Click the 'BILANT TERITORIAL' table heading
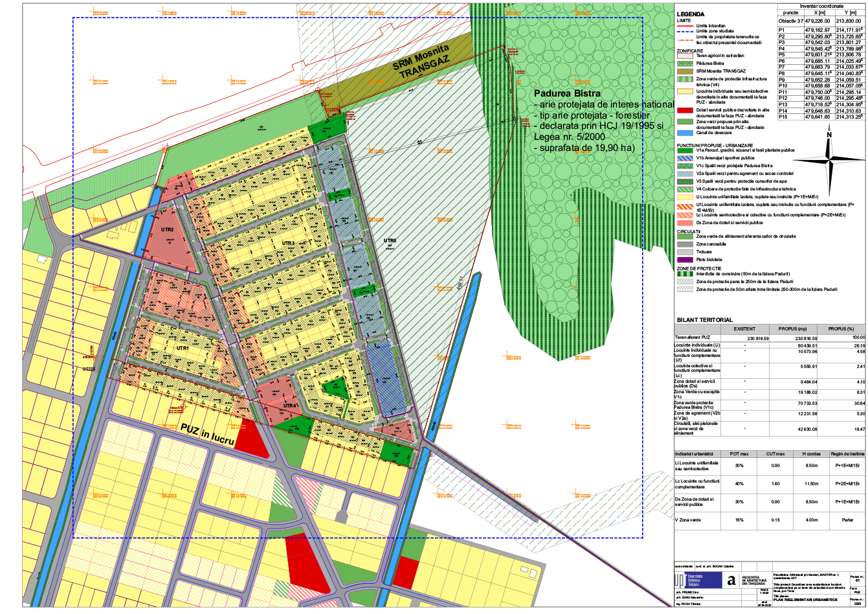The height and width of the screenshot is (614, 868). pyautogui.click(x=705, y=320)
